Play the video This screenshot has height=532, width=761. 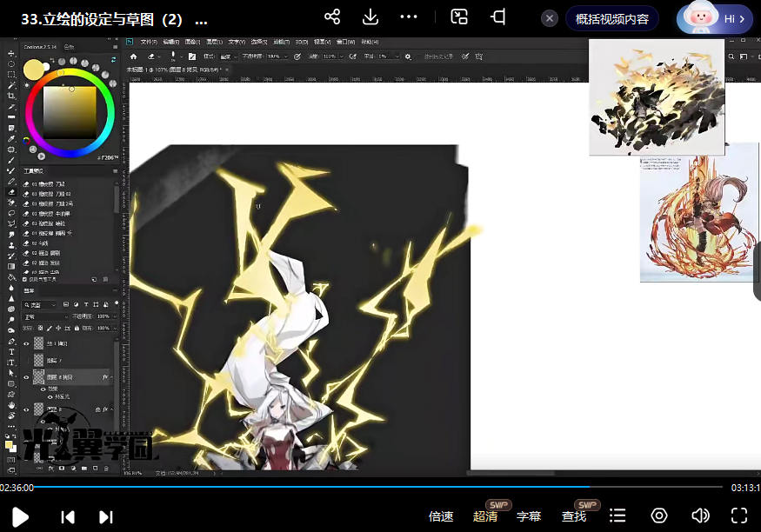click(20, 516)
